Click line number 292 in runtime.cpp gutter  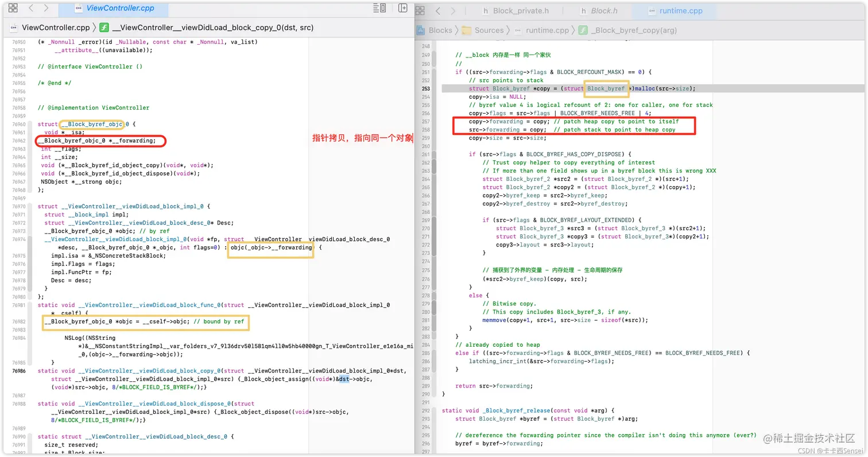pos(425,410)
